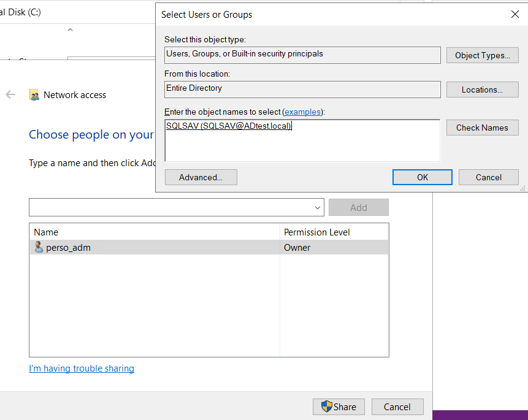This screenshot has width=528, height=420.
Task: Click the Entire Directory location field
Action: tap(302, 90)
